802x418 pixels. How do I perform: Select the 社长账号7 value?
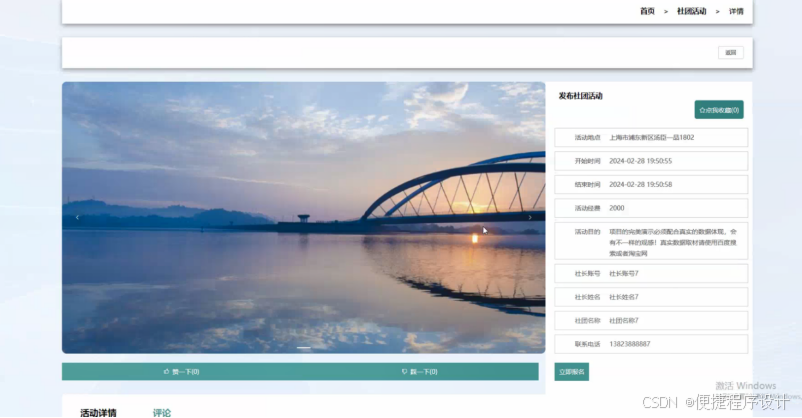tap(623, 274)
